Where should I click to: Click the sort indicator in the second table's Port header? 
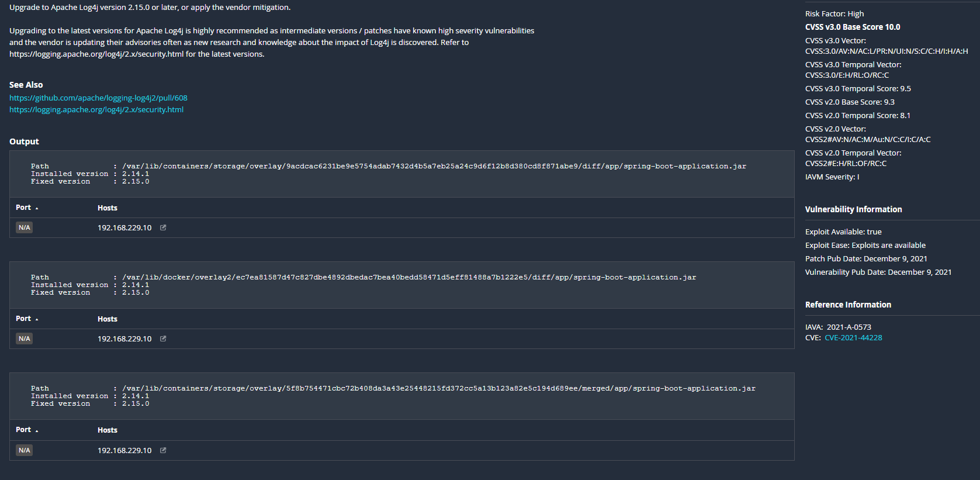[36, 319]
